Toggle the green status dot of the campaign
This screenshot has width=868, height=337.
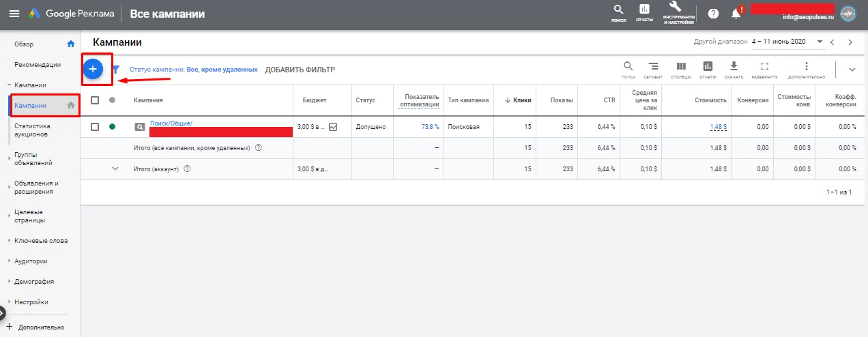tap(112, 127)
